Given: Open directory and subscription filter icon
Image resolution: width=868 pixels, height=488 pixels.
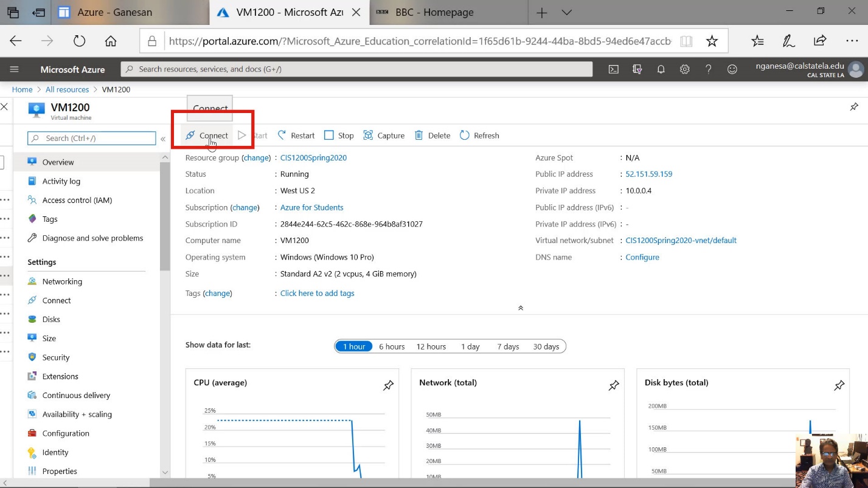Looking at the screenshot, I should 637,69.
